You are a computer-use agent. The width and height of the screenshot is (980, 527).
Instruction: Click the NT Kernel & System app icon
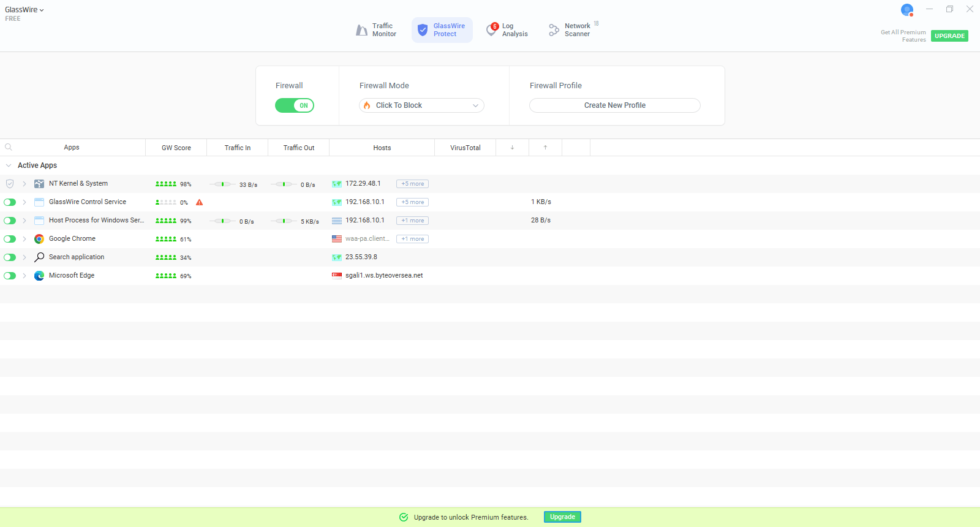pyautogui.click(x=39, y=184)
